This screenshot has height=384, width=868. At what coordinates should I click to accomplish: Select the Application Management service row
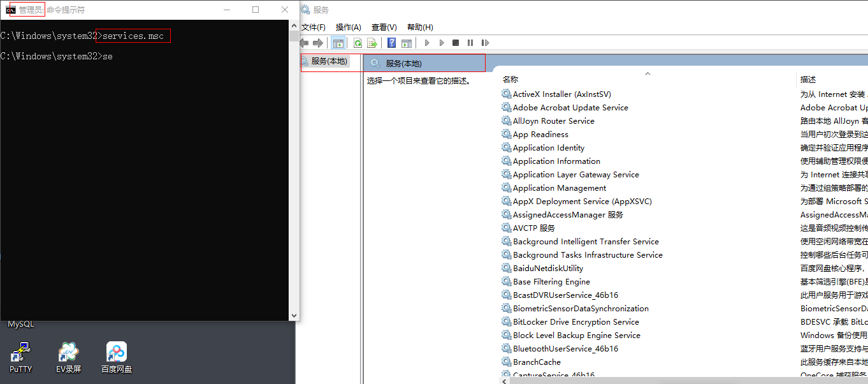(559, 188)
